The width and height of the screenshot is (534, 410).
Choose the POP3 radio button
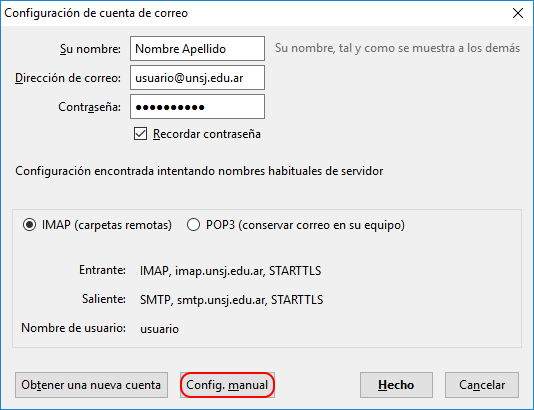(x=193, y=225)
